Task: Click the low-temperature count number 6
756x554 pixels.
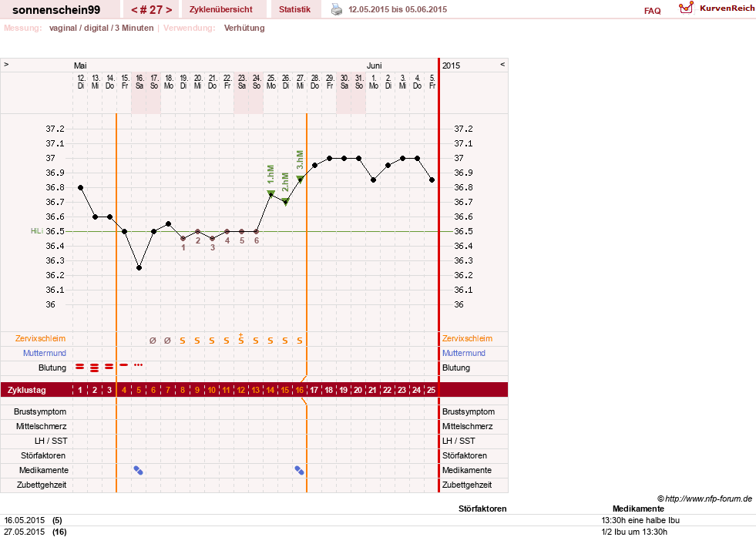Action: [257, 240]
